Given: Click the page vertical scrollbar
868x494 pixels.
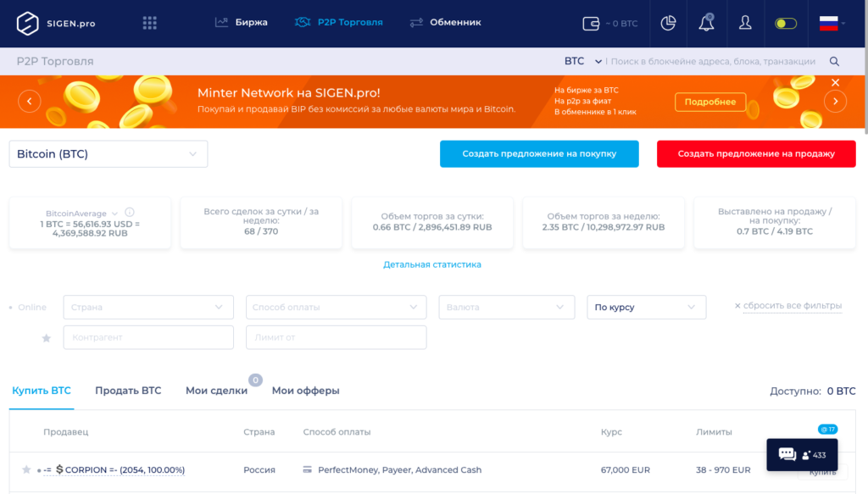Looking at the screenshot, I should pyautogui.click(x=865, y=66).
